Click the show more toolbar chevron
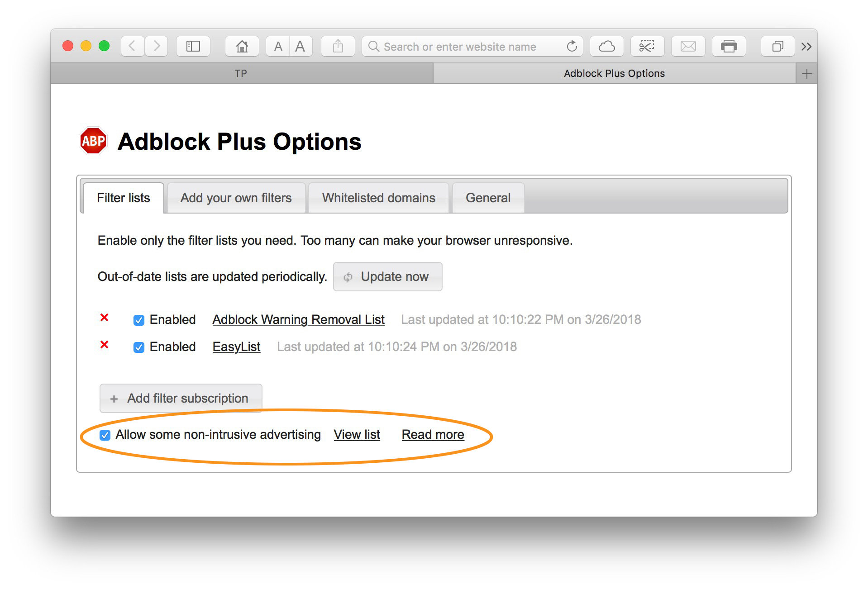 pos(806,46)
